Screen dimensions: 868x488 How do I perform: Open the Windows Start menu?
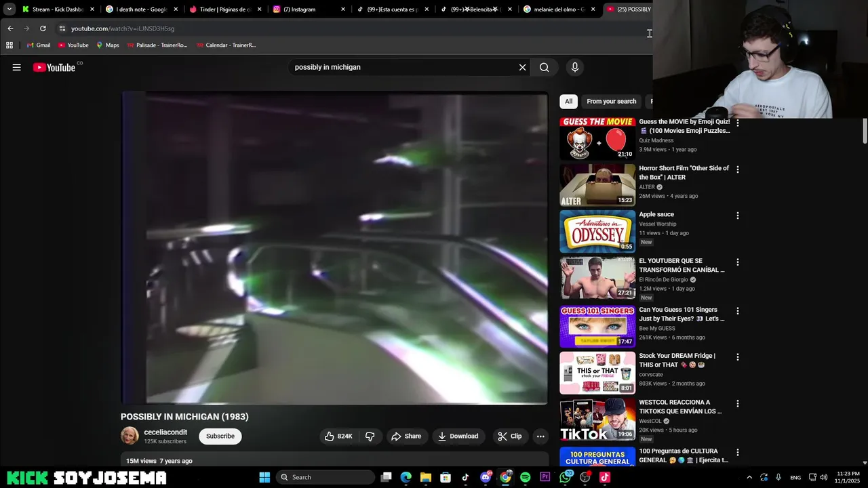[x=264, y=477]
